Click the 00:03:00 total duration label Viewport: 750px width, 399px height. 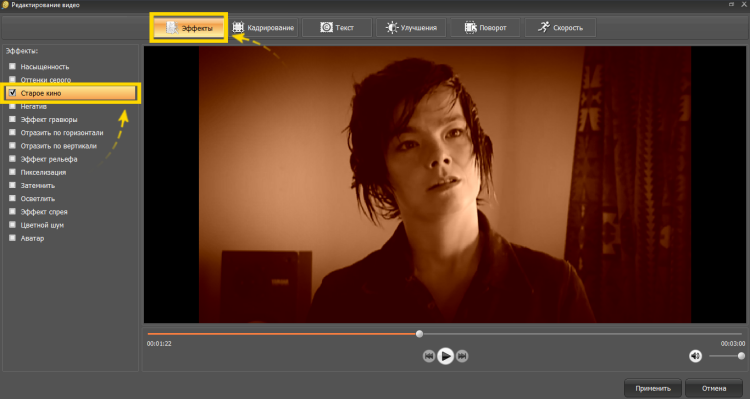tap(733, 344)
